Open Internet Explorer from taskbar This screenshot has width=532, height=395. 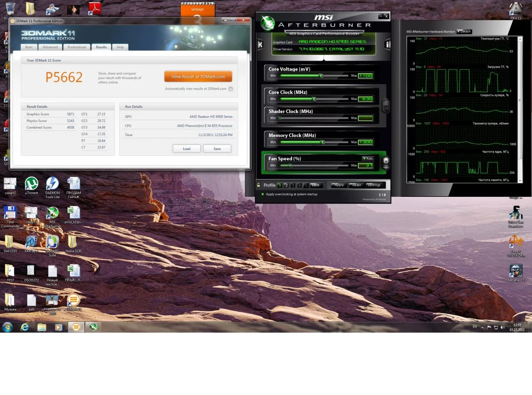point(25,327)
